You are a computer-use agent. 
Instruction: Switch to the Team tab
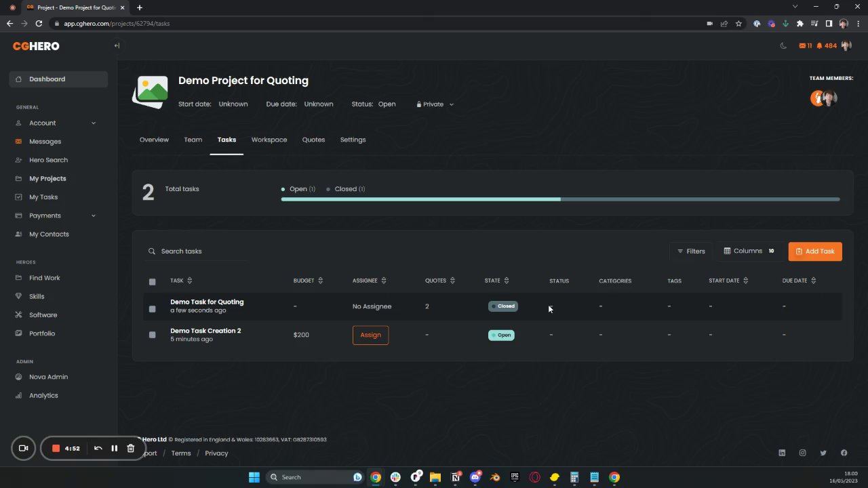pos(193,140)
